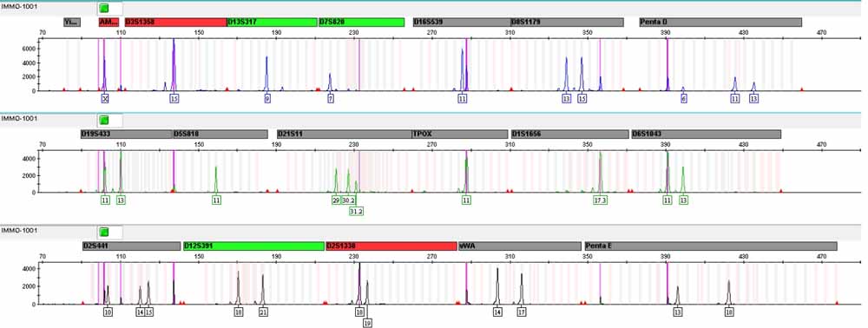868x328 pixels.
Task: Select the D8S1179 marker header
Action: coord(567,22)
